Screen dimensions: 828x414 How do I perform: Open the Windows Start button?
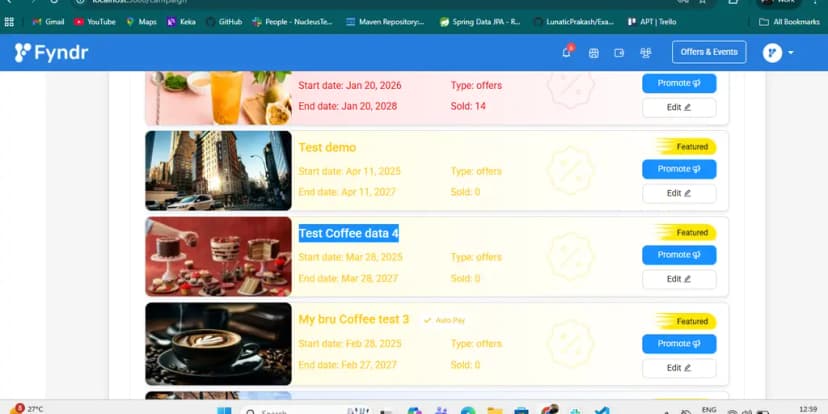pos(224,411)
